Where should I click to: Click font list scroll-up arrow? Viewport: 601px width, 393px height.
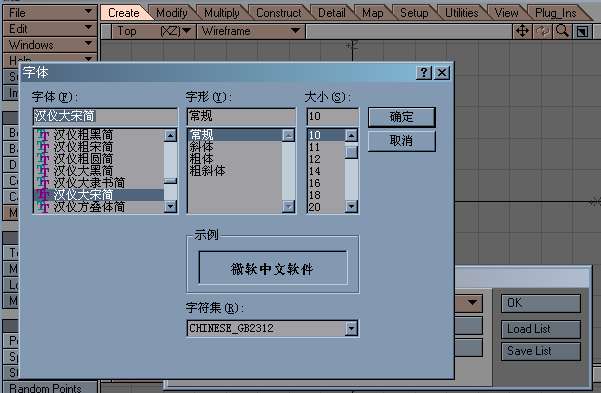[170, 135]
